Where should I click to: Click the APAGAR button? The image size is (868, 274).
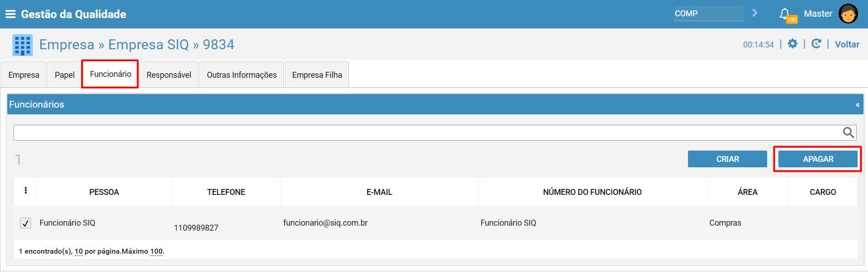(818, 159)
